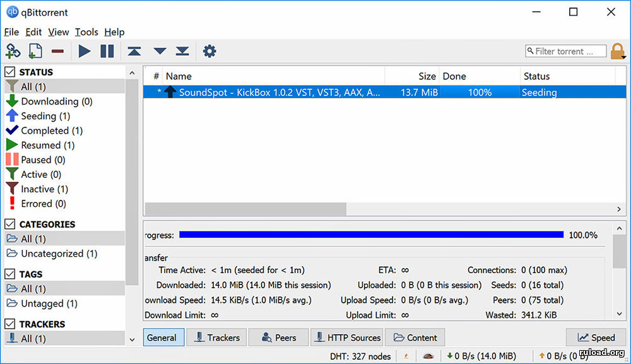Toggle the CATEGORIES section checkbox

pyautogui.click(x=10, y=224)
